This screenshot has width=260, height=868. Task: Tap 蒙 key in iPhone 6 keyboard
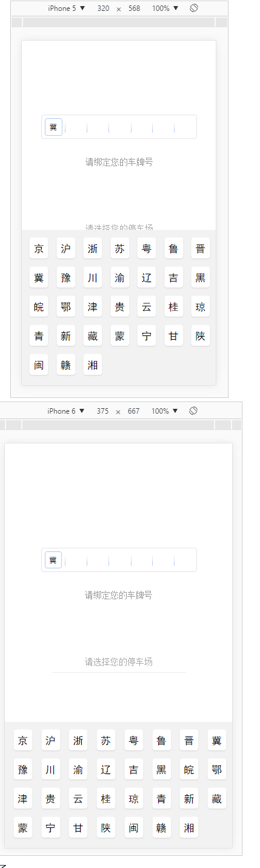pyautogui.click(x=23, y=827)
